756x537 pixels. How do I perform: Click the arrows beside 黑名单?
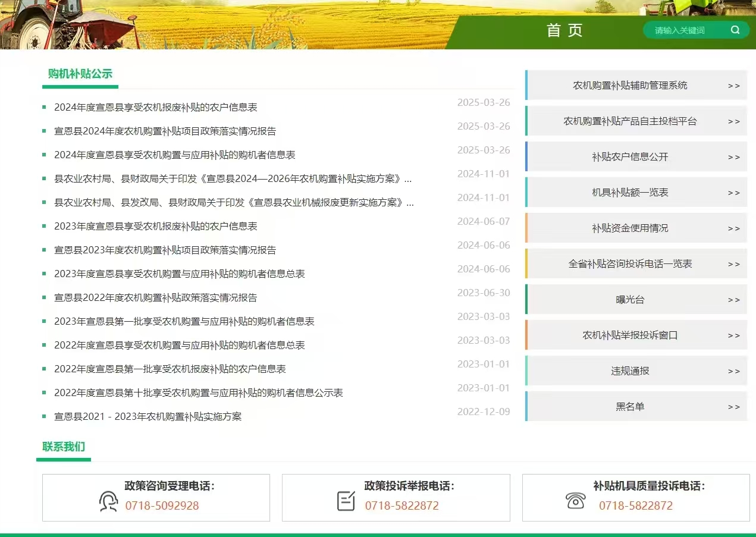733,407
